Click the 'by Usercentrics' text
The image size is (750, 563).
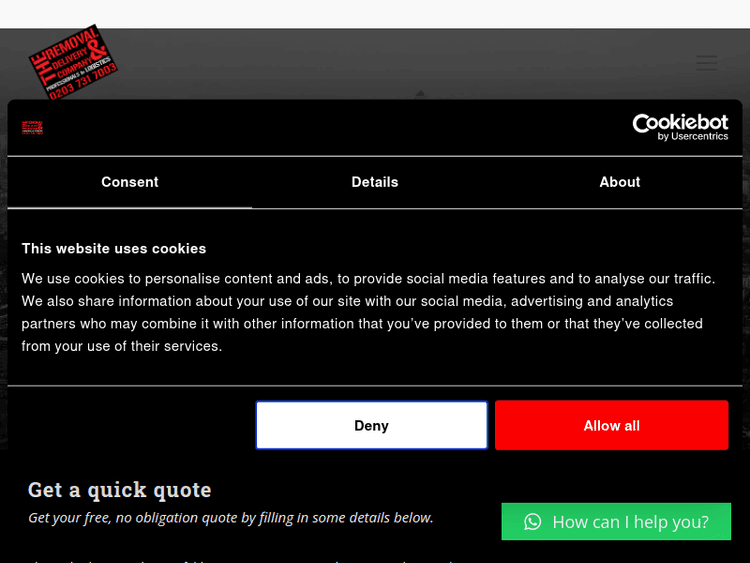point(693,136)
